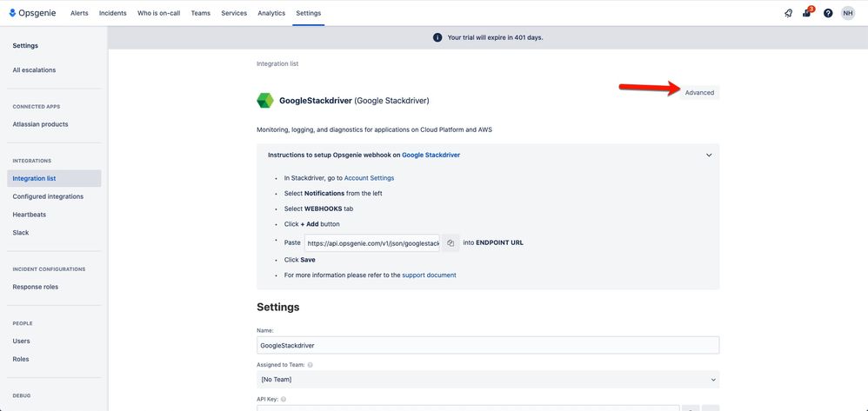Viewport: 868px width, 411px height.
Task: Open the Analytics tab
Action: tap(271, 13)
